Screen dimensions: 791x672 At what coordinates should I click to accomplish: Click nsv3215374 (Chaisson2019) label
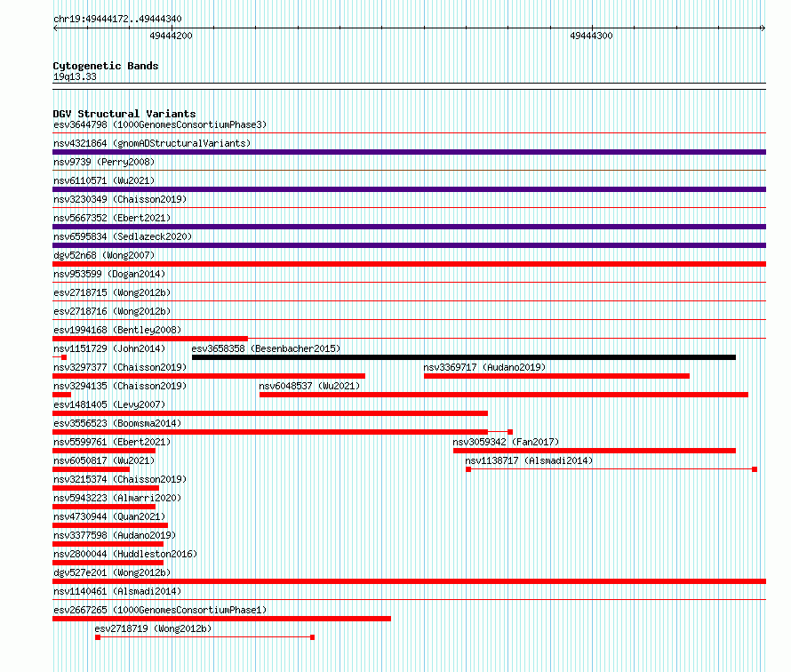[120, 479]
